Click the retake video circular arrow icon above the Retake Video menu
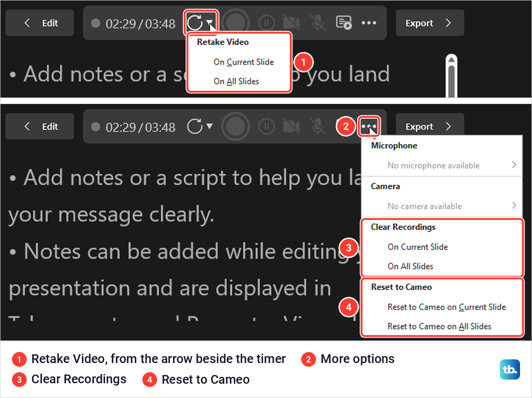 pyautogui.click(x=195, y=23)
